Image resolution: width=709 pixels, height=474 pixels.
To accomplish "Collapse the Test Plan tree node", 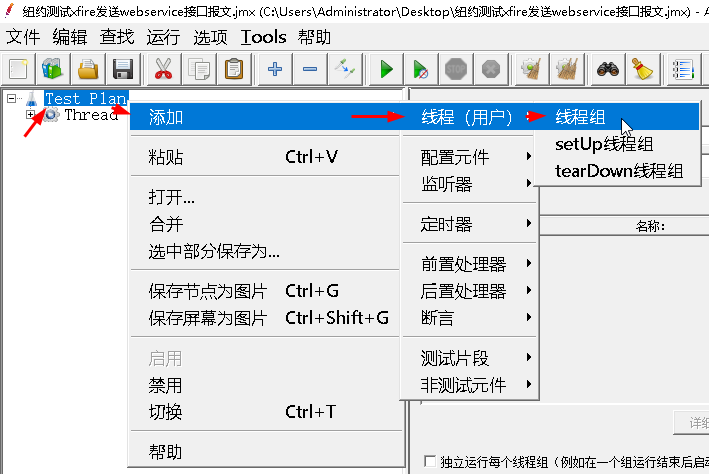I will [11, 98].
